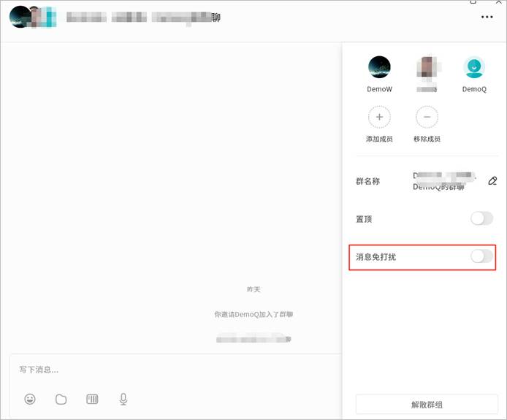Click the keyboard-style icon in message toolbar

[92, 399]
